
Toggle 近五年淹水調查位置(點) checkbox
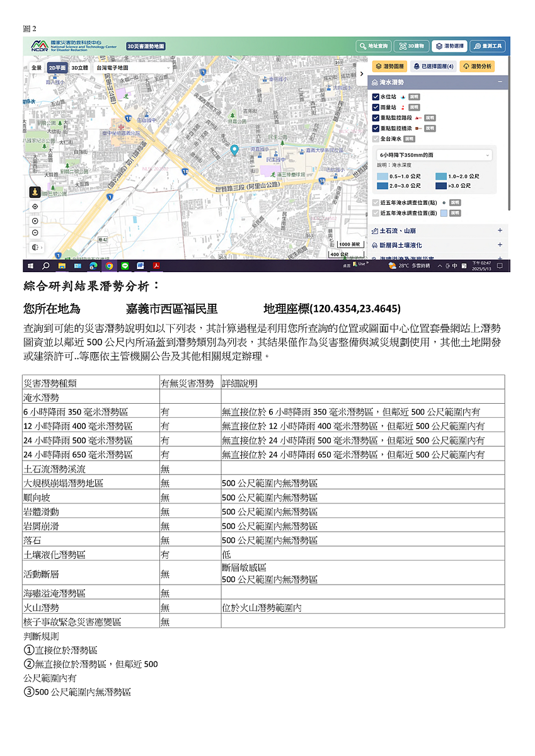point(376,203)
